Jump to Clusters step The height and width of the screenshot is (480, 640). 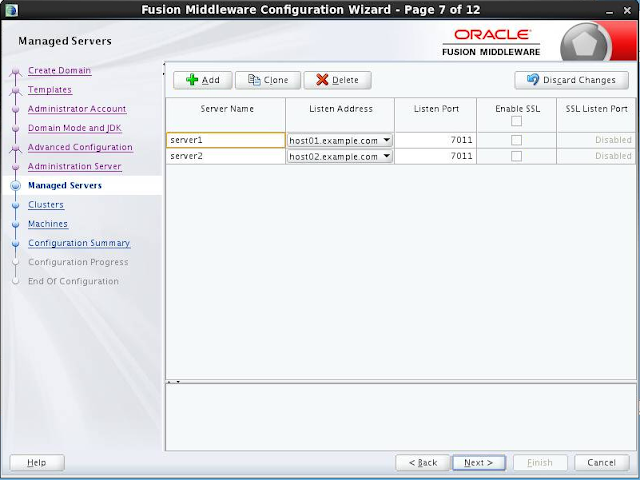click(46, 205)
